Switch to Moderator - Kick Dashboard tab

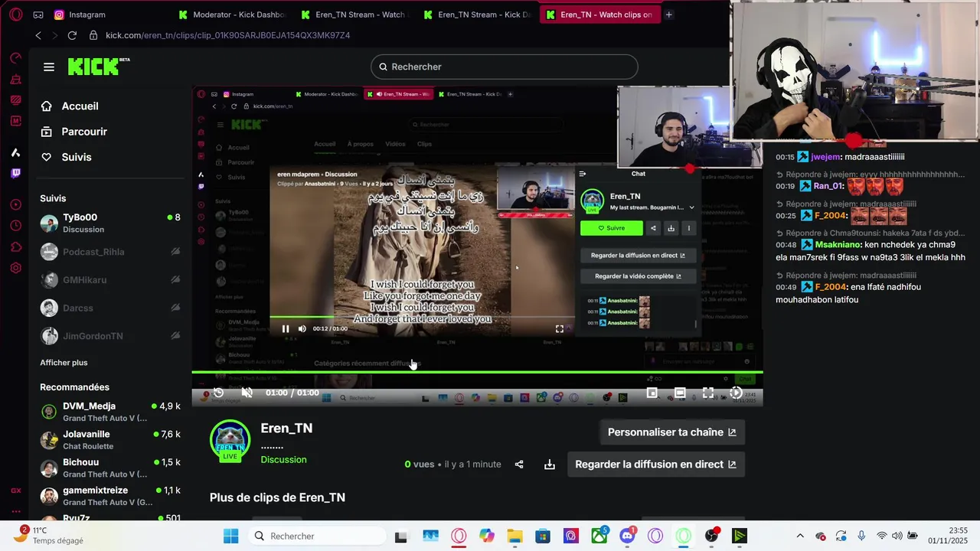pos(233,15)
